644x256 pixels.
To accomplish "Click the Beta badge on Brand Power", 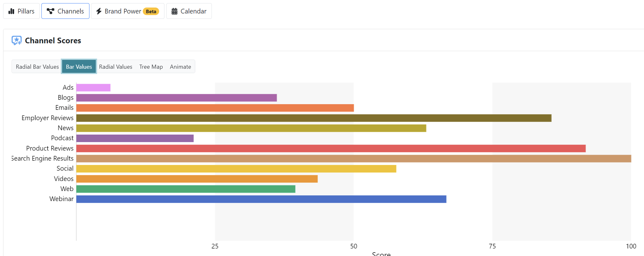I will coord(151,12).
